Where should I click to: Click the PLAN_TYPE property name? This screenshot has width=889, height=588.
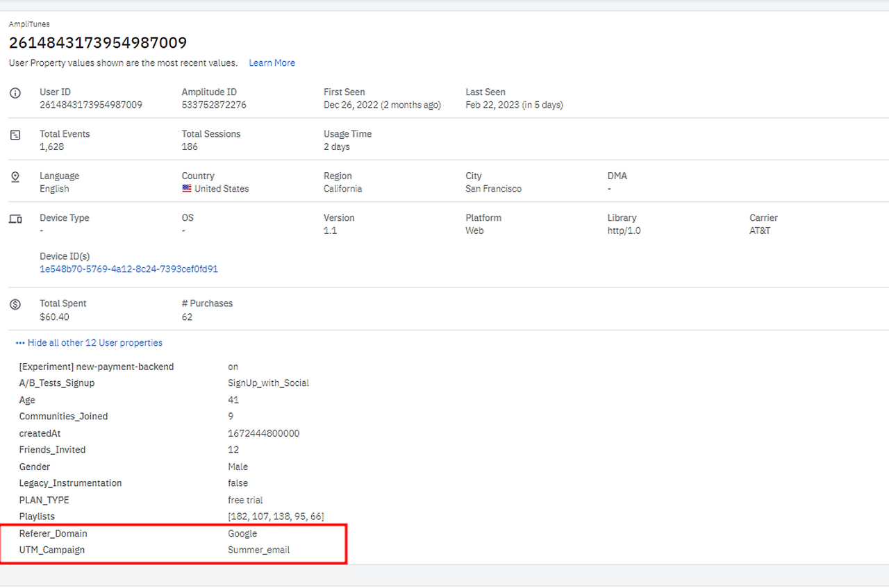pos(44,500)
